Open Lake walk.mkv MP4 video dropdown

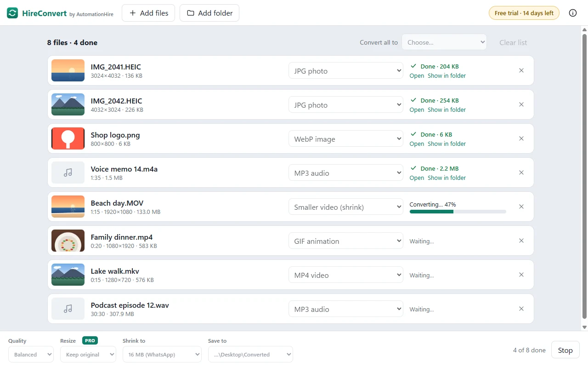point(346,275)
